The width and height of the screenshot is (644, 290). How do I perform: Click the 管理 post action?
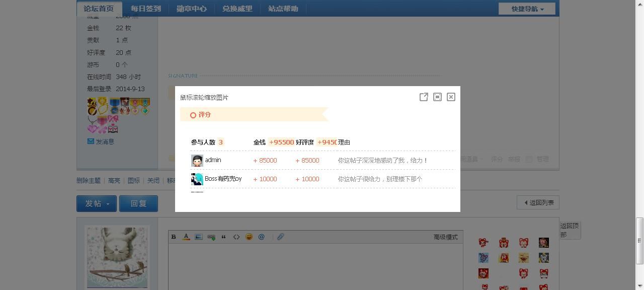[x=542, y=159]
